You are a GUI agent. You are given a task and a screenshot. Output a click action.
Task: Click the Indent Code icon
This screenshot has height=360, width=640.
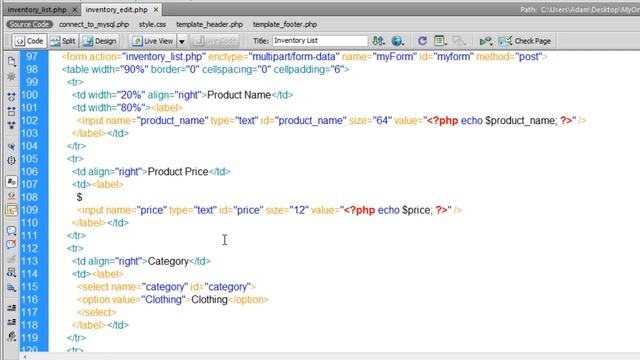(x=11, y=308)
